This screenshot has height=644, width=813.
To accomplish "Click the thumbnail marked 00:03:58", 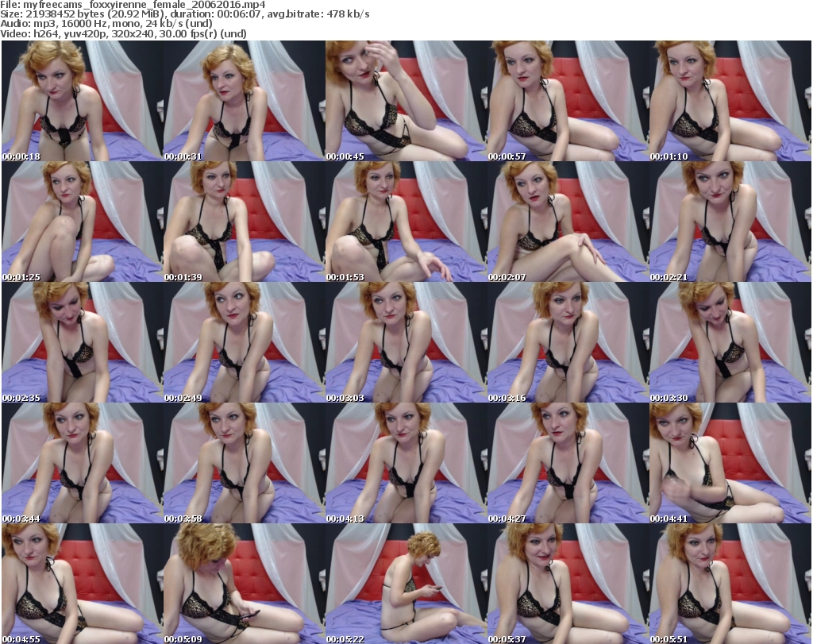I will (x=245, y=463).
